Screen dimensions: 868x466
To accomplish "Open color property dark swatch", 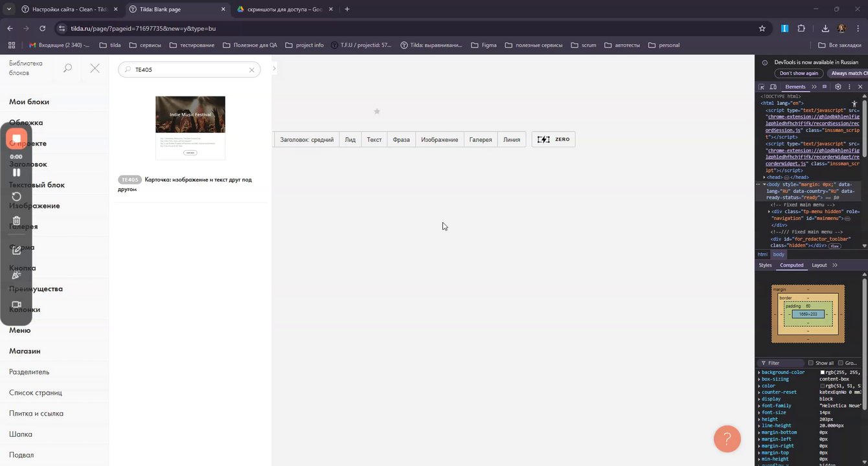I will point(823,386).
